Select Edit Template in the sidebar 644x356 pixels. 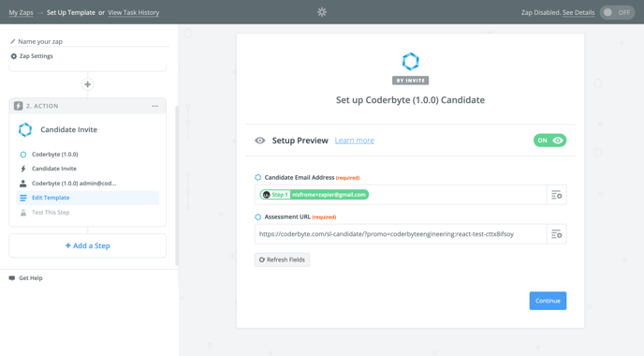[87, 198]
